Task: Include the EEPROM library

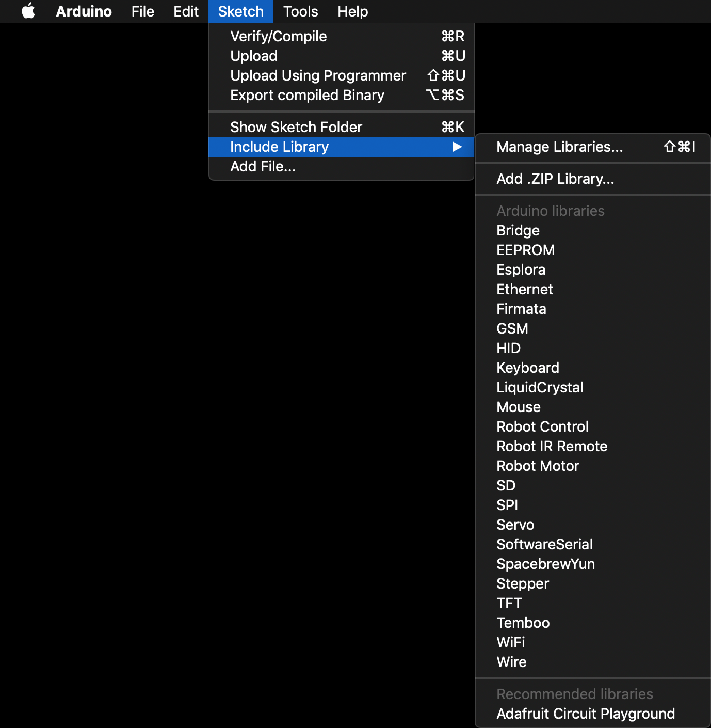Action: (525, 250)
